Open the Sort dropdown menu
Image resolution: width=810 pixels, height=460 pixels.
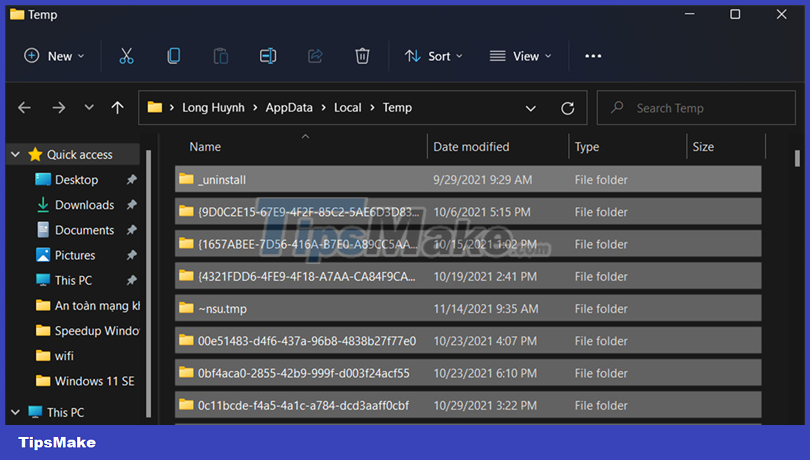point(433,56)
